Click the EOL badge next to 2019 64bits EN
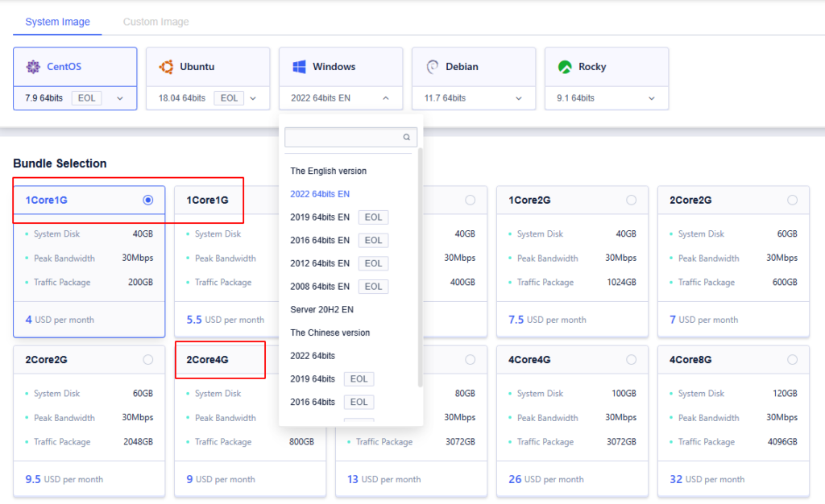The height and width of the screenshot is (504, 825). click(x=373, y=217)
